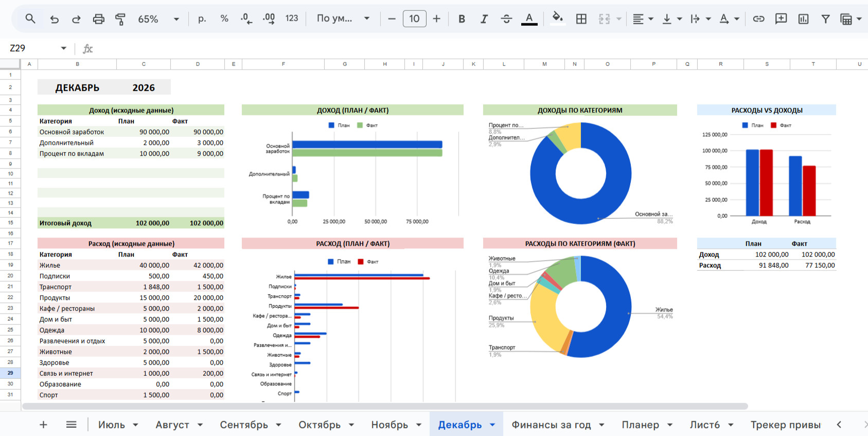Add a new sheet with plus button
Image resolution: width=868 pixels, height=436 pixels.
[43, 425]
